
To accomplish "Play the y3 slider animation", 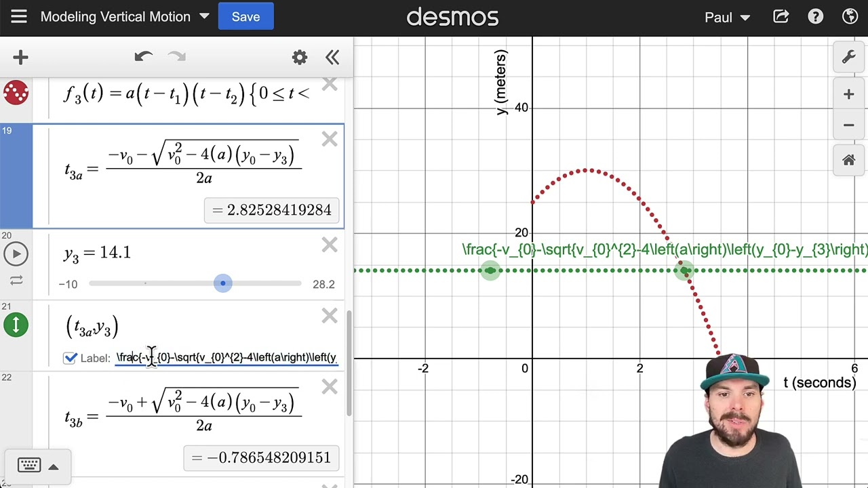I will click(16, 254).
